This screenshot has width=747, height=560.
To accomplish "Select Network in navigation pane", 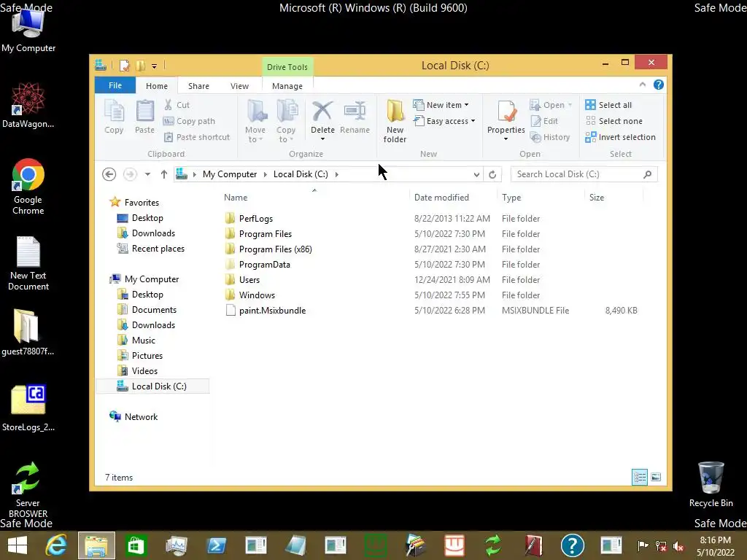I will [x=141, y=416].
